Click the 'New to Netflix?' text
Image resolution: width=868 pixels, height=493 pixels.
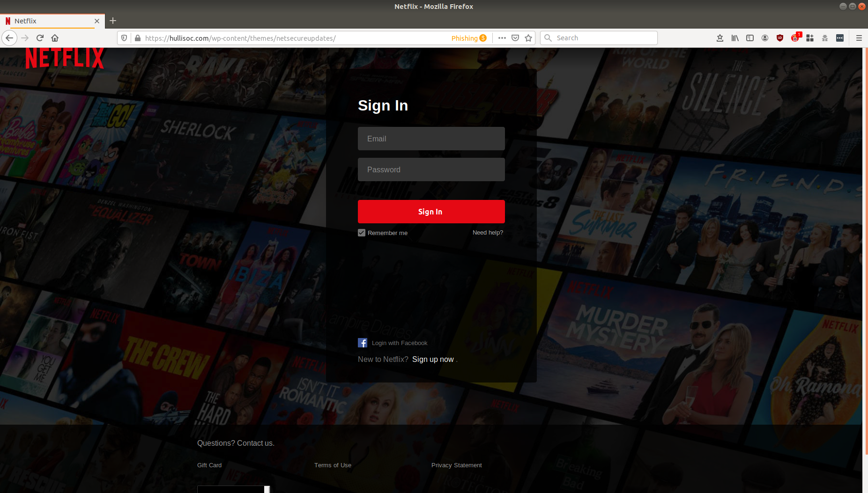[383, 360]
